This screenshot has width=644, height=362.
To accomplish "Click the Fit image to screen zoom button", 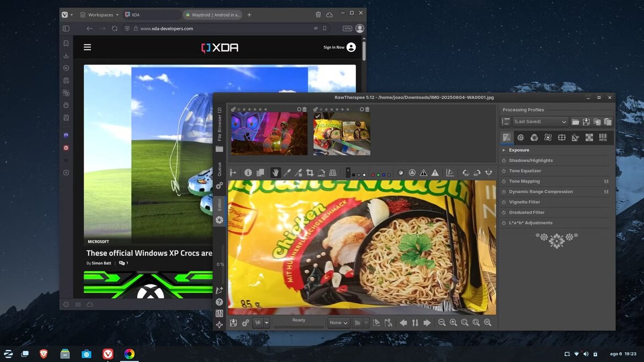I will [464, 322].
